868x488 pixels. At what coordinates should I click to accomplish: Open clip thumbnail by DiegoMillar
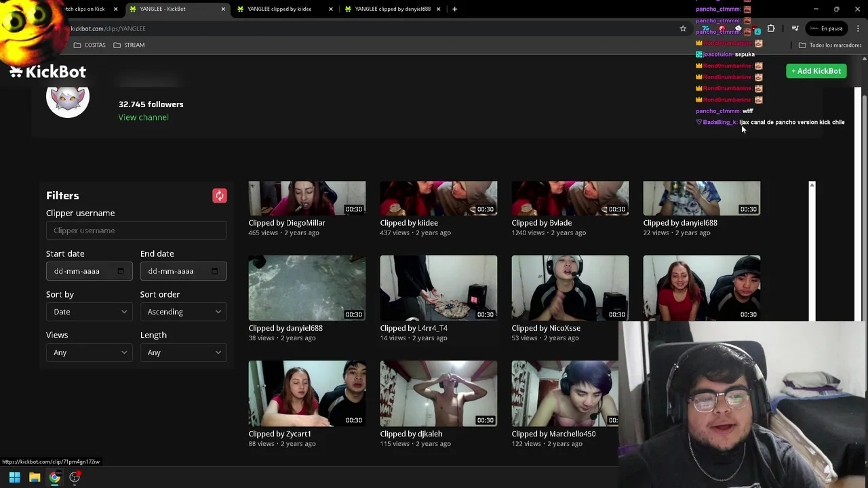click(307, 198)
